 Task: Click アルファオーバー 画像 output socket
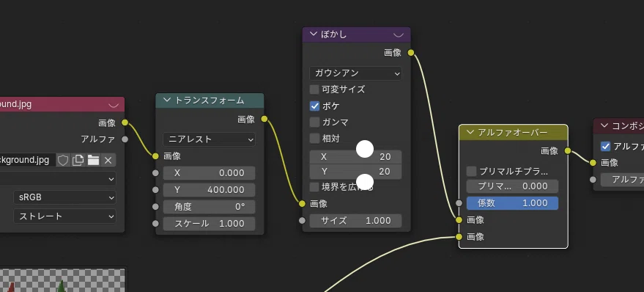[568, 151]
